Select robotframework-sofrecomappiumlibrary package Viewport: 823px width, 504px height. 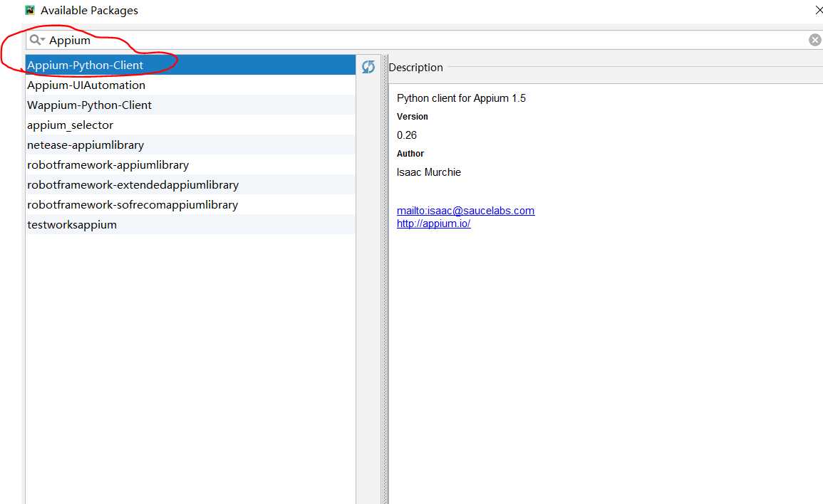(190, 204)
